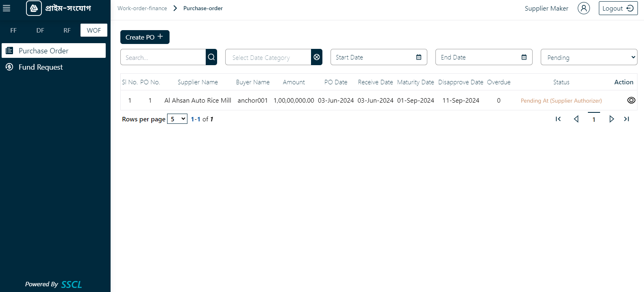
Task: Click the Work-order-finance breadcrumb link
Action: (x=142, y=8)
